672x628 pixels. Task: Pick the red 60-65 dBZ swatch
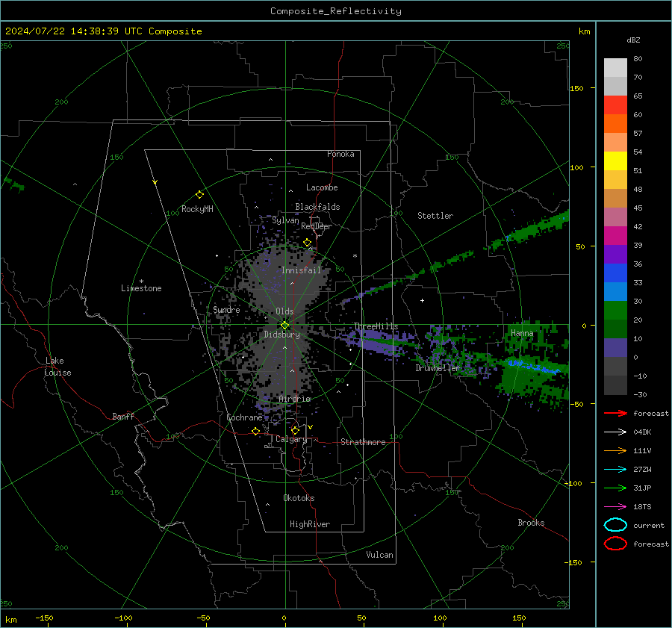(x=615, y=105)
